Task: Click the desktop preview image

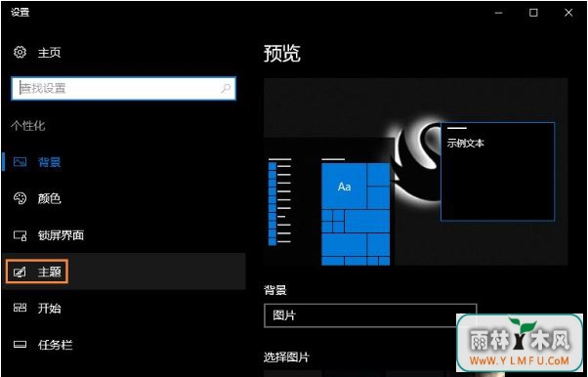Action: [x=415, y=172]
